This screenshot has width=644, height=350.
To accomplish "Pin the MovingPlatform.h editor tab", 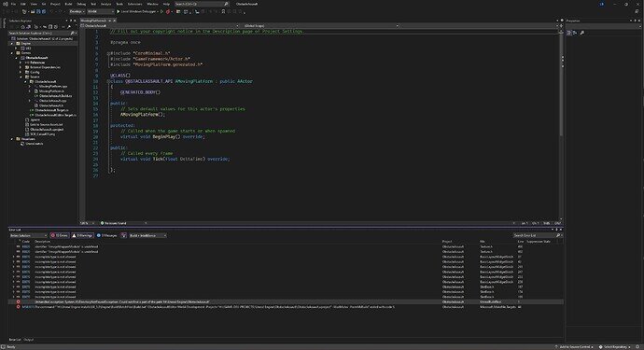I will tap(110, 21).
